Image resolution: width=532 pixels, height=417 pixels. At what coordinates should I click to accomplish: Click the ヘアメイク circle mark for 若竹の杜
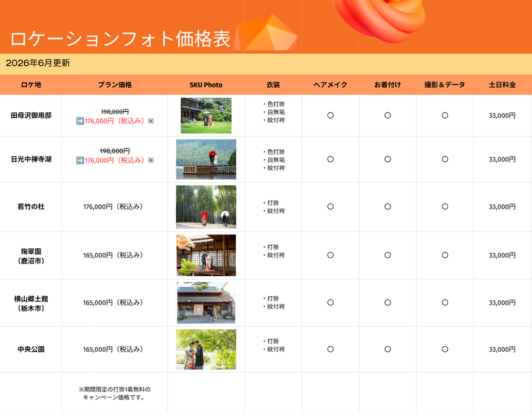point(331,207)
